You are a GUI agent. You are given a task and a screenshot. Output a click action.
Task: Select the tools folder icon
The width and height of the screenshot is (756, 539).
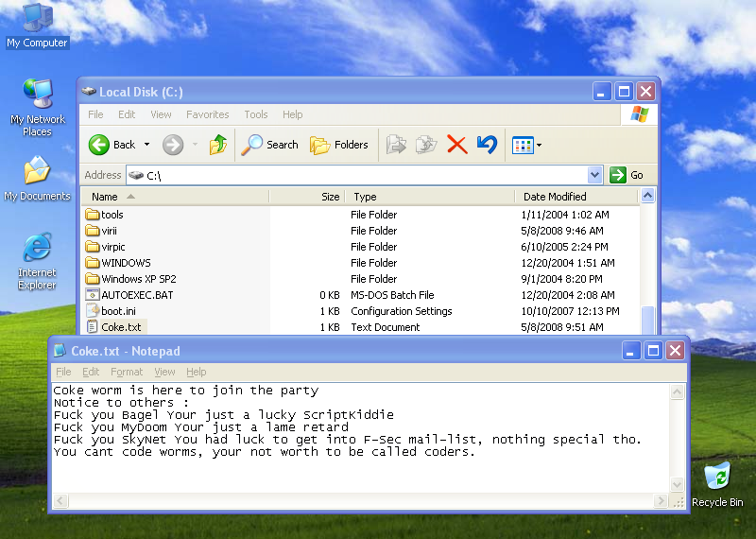pos(92,215)
